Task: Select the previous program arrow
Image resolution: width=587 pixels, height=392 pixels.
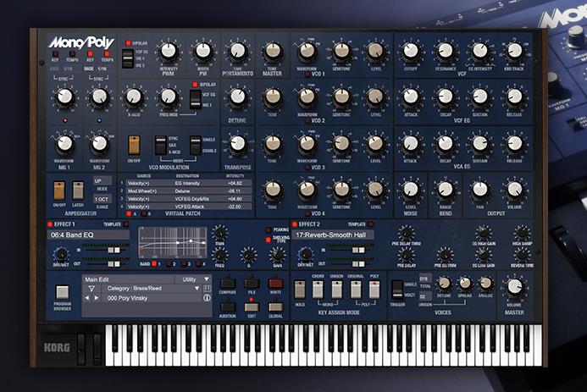Action: tap(87, 298)
